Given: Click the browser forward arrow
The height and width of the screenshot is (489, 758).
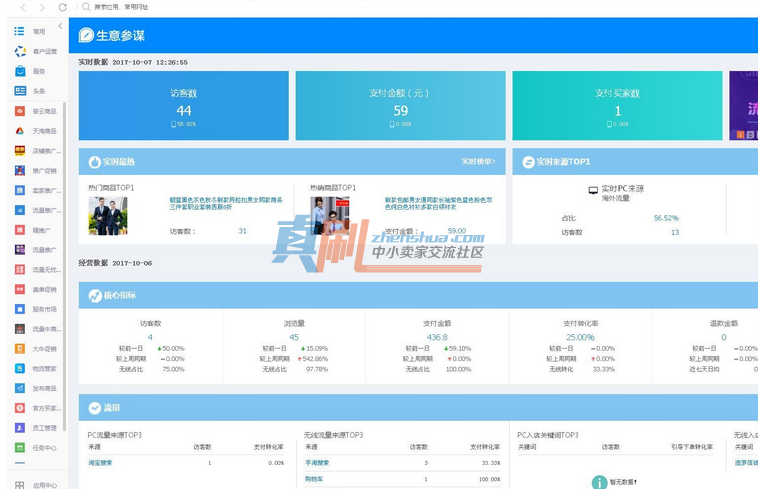Looking at the screenshot, I should coord(43,7).
